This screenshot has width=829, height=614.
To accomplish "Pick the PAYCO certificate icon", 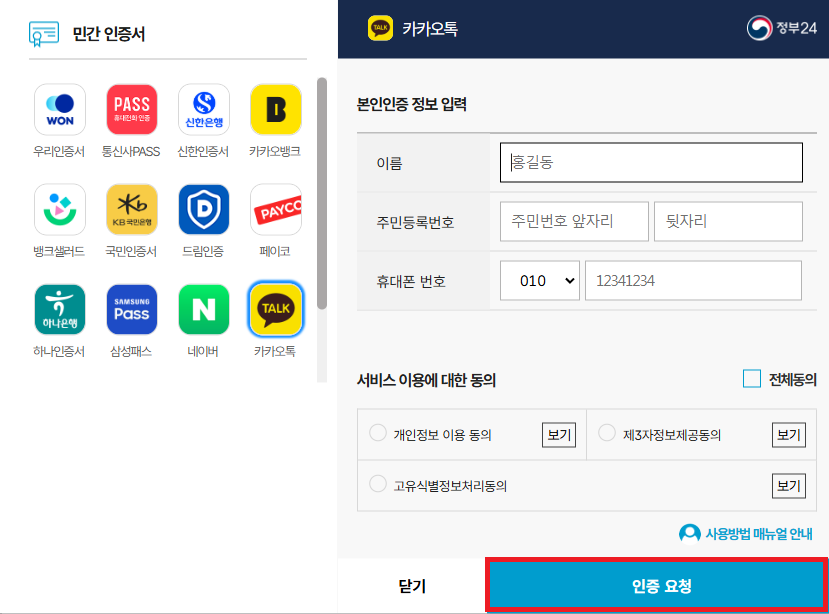I will click(275, 209).
